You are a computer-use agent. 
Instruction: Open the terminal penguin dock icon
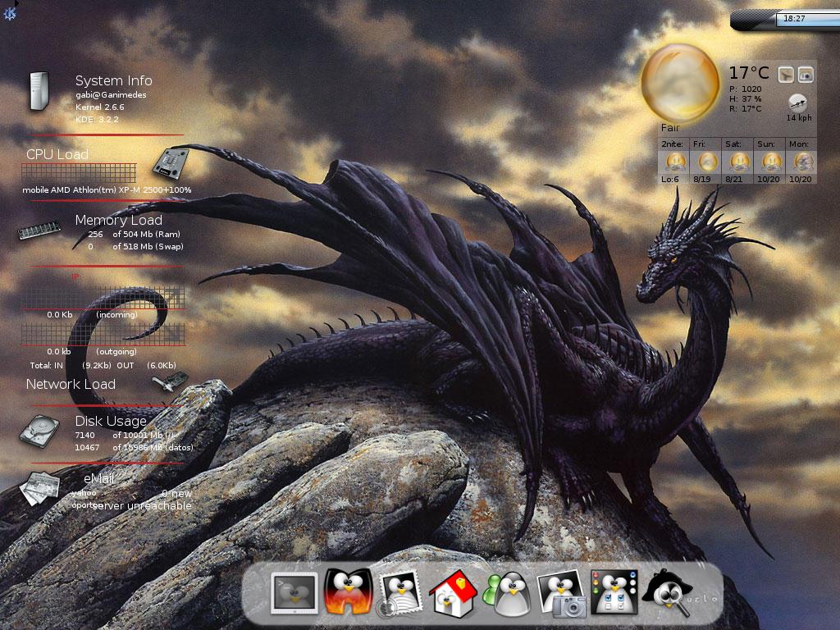pyautogui.click(x=294, y=593)
